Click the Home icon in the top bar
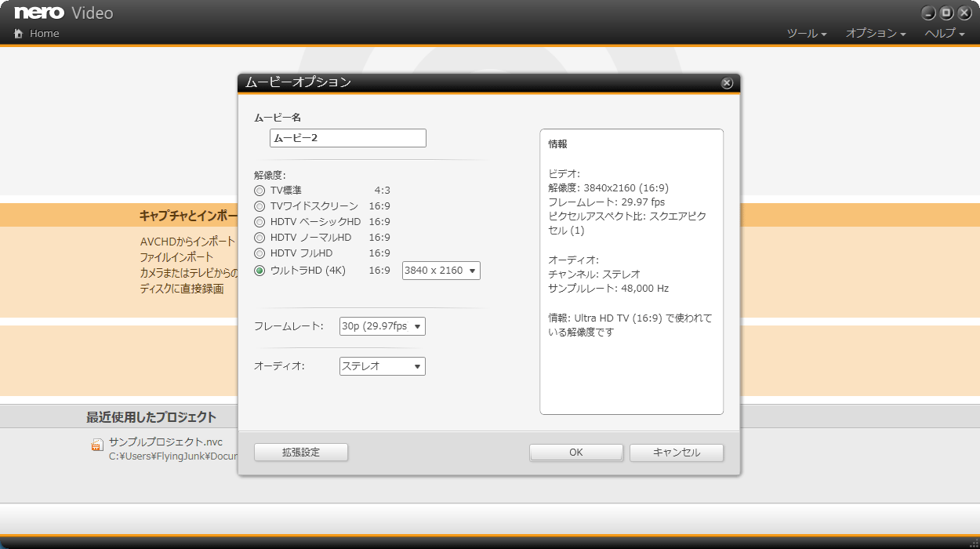Viewport: 980px width, 549px height. tap(19, 34)
